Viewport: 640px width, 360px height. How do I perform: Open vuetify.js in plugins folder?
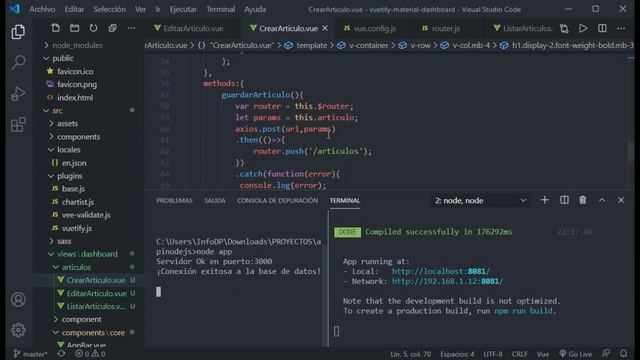[77, 228]
